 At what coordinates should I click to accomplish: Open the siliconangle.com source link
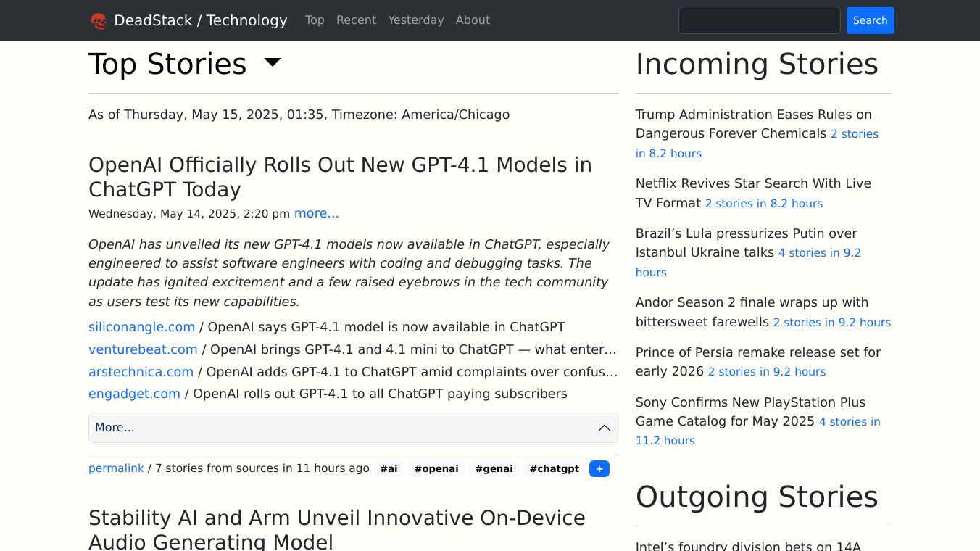point(141,327)
